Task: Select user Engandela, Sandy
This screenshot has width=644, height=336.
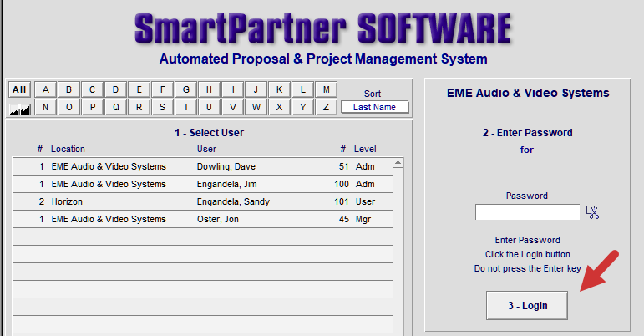Action: tap(203, 201)
